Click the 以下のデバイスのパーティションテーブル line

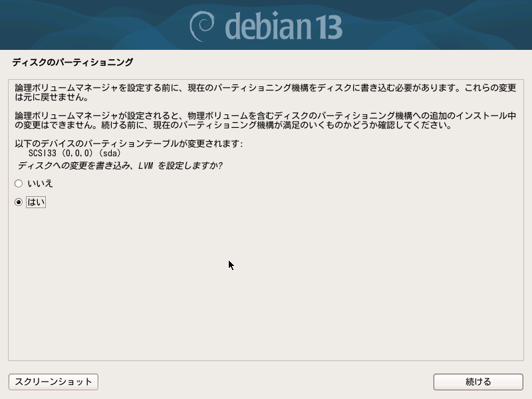click(129, 144)
